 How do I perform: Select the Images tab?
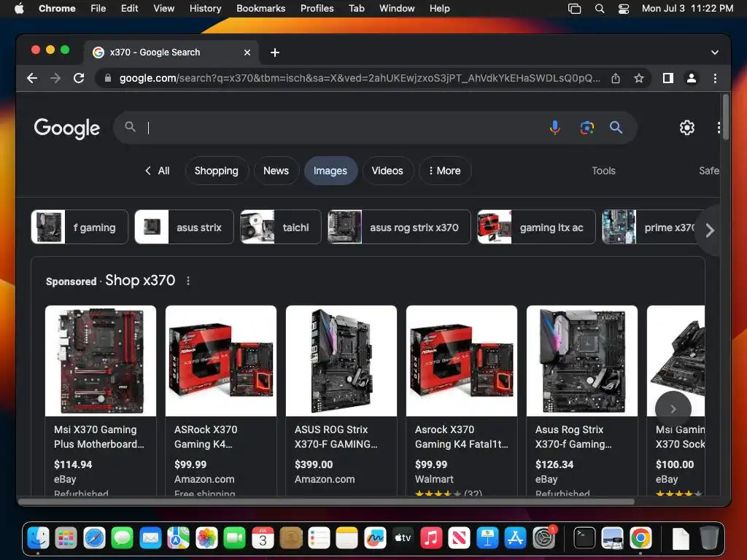[x=330, y=171]
